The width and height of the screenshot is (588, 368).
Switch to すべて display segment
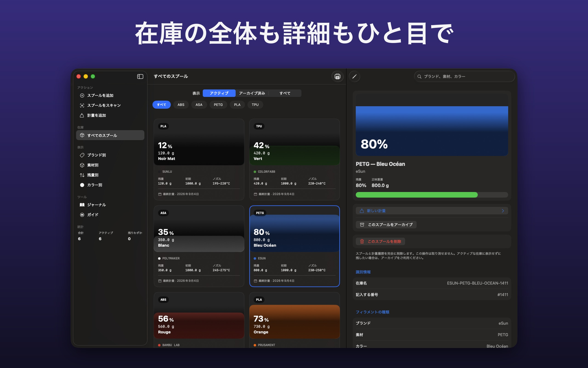pyautogui.click(x=285, y=93)
